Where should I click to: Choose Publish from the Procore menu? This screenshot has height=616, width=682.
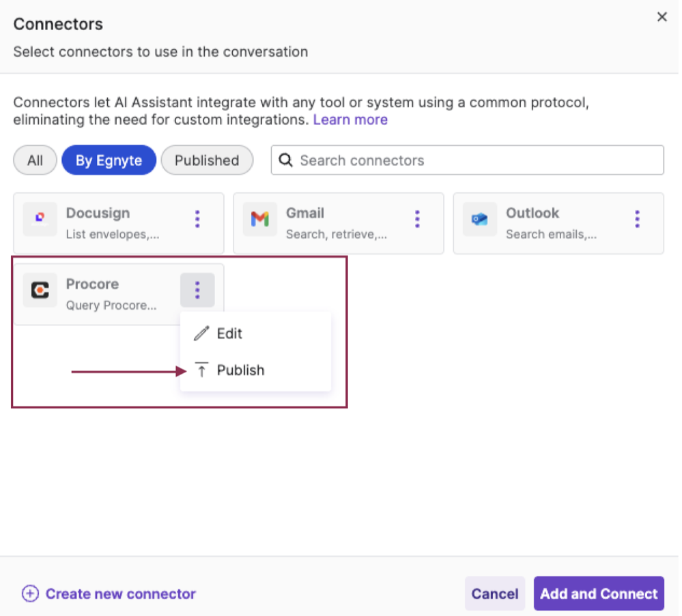point(240,370)
